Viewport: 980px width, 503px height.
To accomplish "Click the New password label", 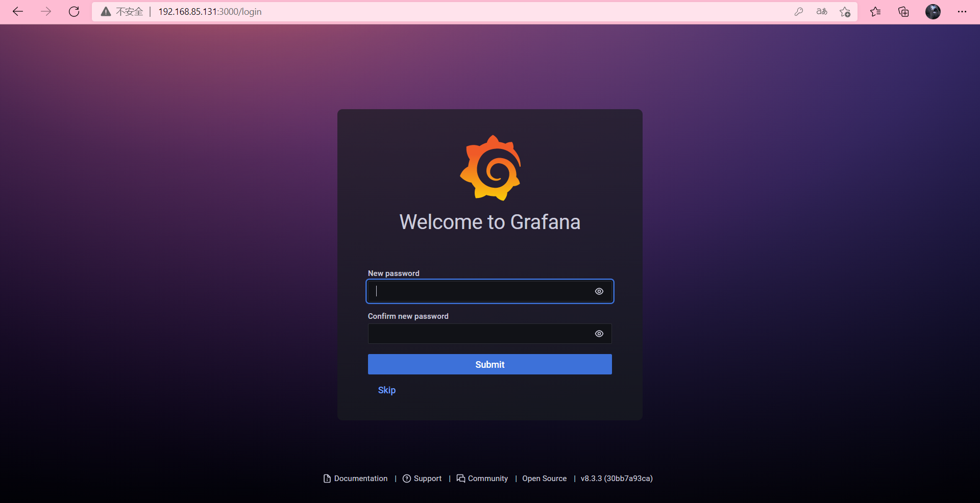I will tap(394, 273).
